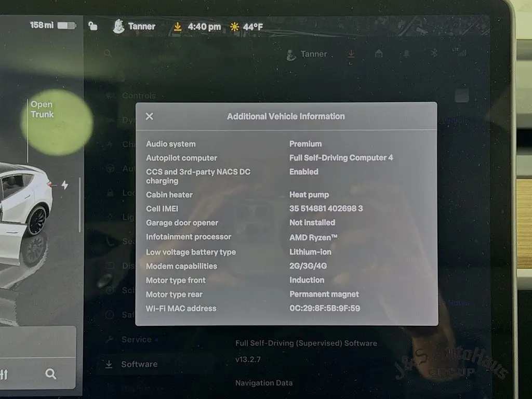Tap the 158mi range readout
This screenshot has width=532, height=399.
(x=42, y=25)
